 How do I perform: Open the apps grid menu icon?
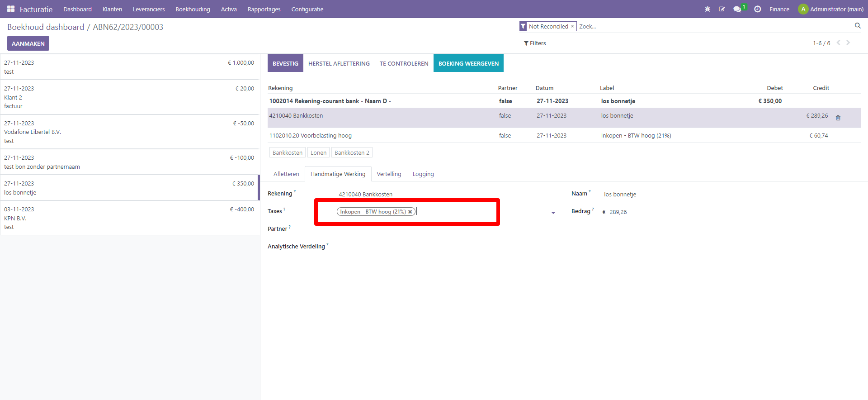coord(11,9)
